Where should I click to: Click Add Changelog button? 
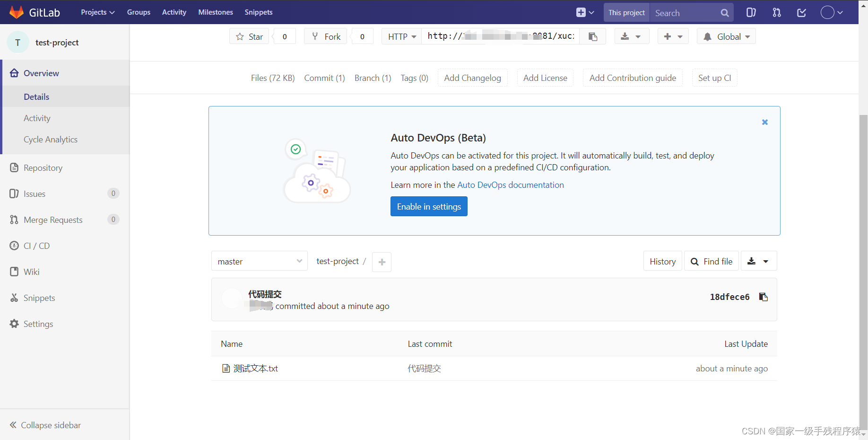click(x=473, y=78)
